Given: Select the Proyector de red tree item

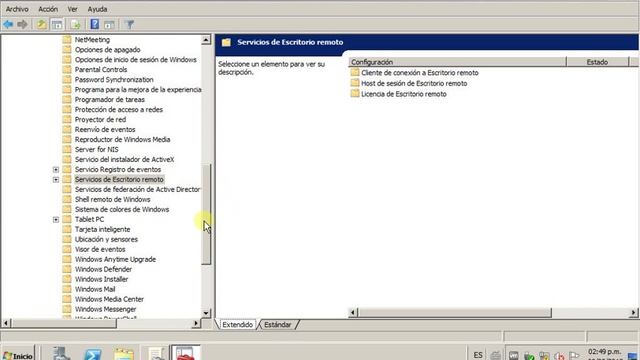Looking at the screenshot, I should point(100,120).
